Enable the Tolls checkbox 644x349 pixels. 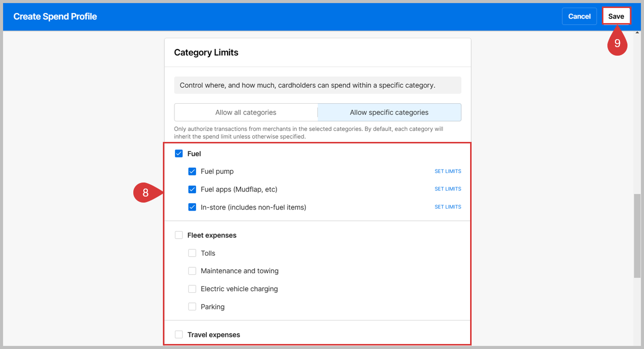pos(192,253)
